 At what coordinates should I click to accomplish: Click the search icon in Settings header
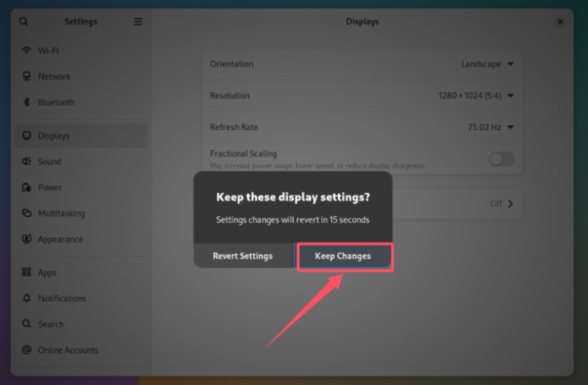[x=24, y=21]
